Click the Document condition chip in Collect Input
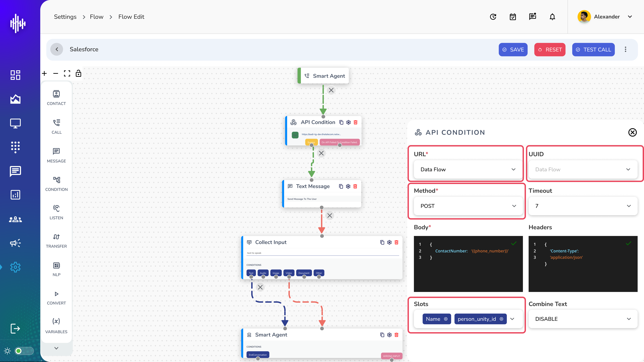 304,273
